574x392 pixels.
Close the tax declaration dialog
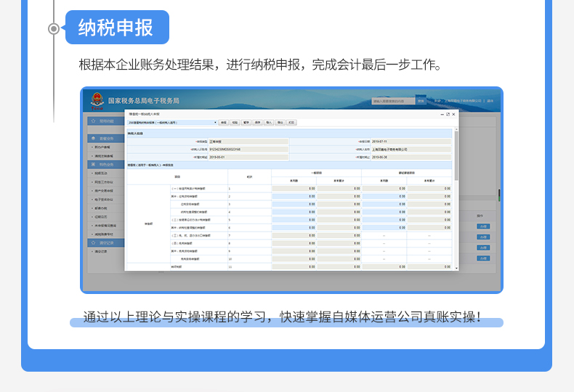point(454,114)
